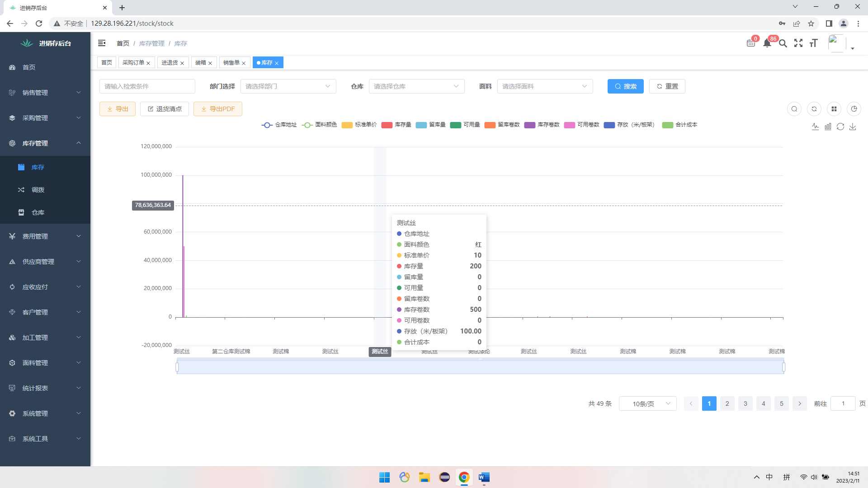Open 请选择部门 dropdown

pos(288,86)
